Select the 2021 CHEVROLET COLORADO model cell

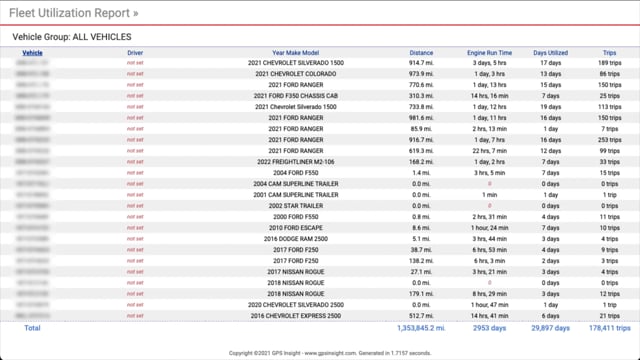point(296,74)
